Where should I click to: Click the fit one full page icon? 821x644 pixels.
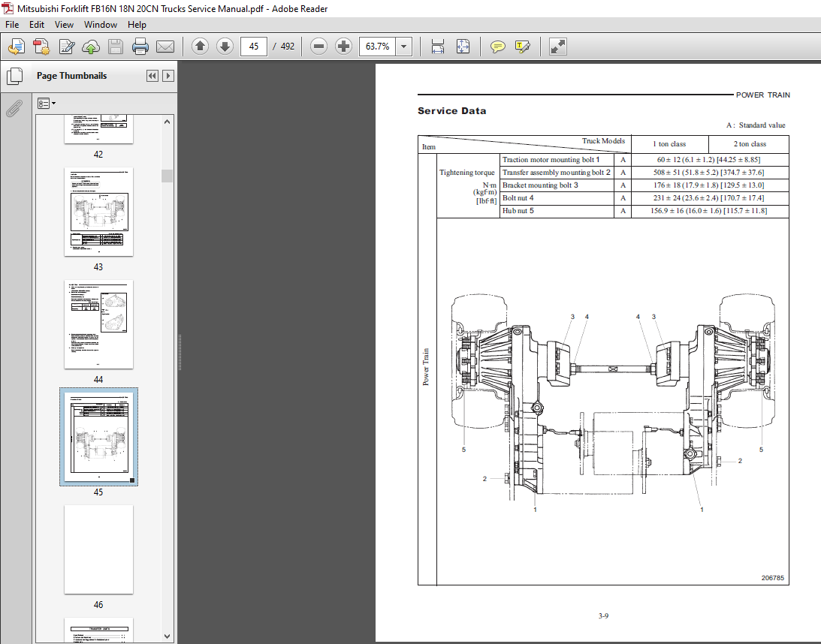[x=463, y=47]
